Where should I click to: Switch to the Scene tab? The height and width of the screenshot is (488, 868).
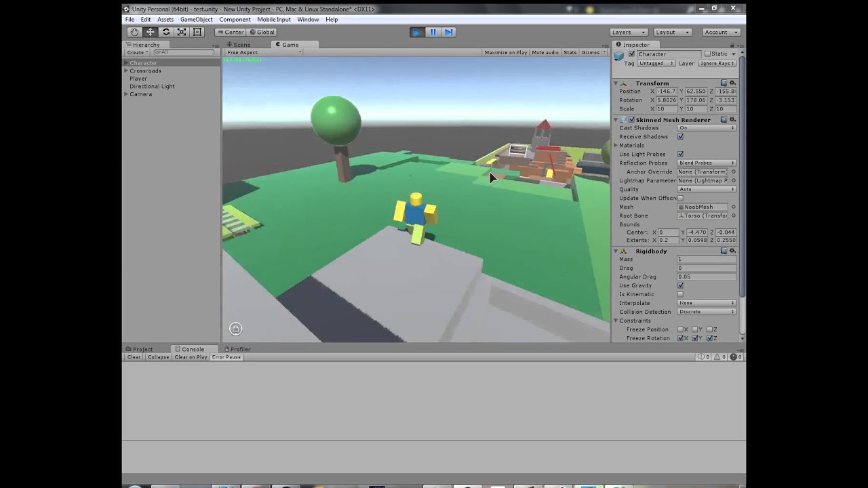pyautogui.click(x=239, y=45)
